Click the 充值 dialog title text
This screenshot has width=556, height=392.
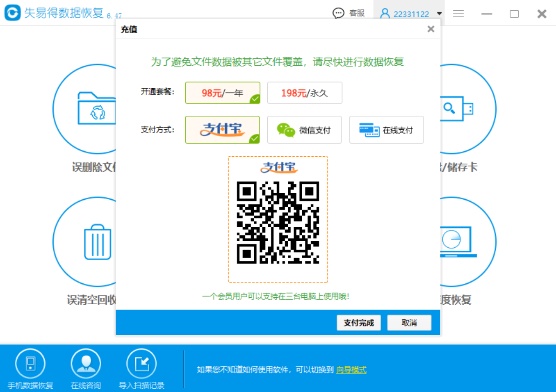(129, 29)
